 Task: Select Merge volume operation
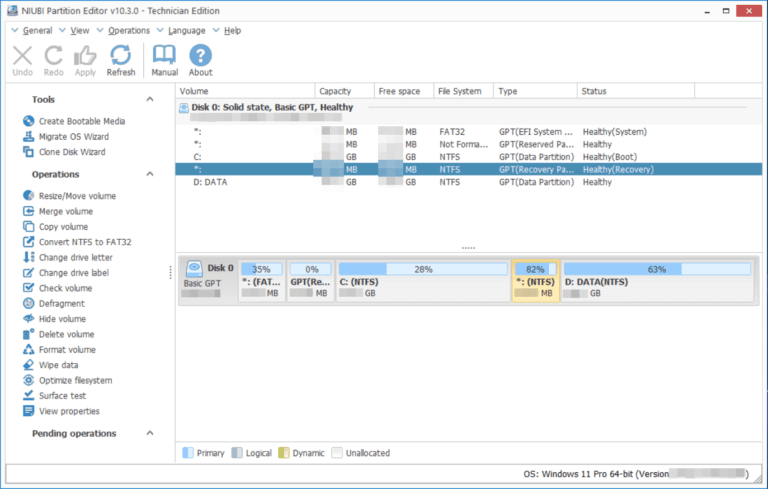click(58, 211)
